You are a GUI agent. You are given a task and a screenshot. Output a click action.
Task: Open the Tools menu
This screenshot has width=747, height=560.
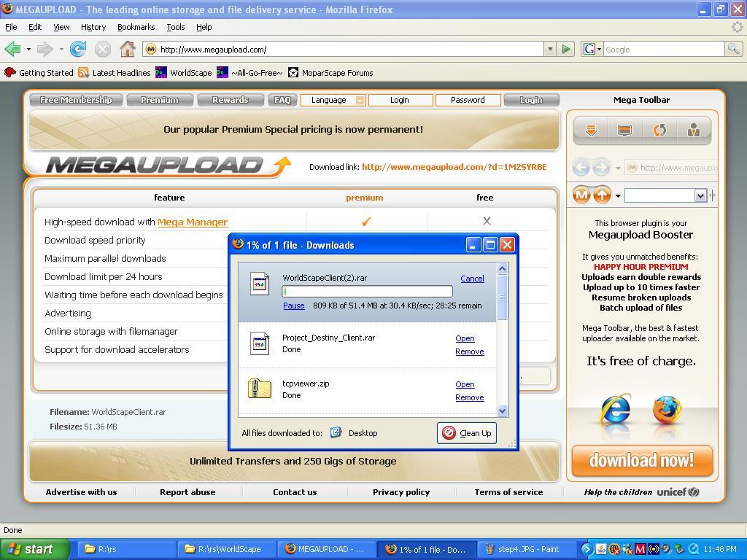175,27
